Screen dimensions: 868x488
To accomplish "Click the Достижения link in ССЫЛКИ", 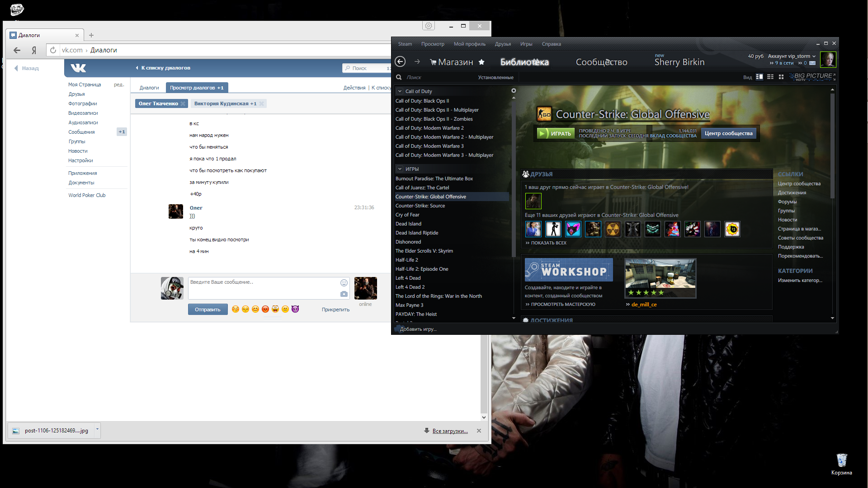I will click(792, 192).
